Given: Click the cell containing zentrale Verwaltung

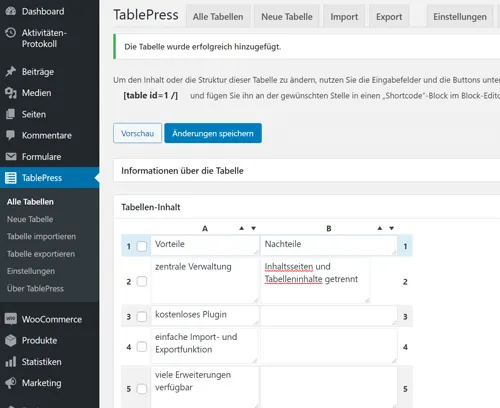Looking at the screenshot, I should (205, 281).
